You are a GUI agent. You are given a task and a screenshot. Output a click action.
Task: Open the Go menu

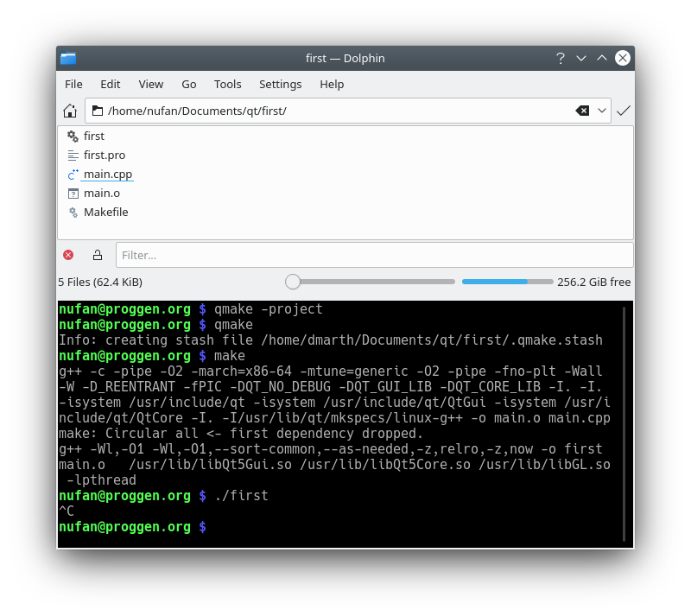tap(188, 84)
